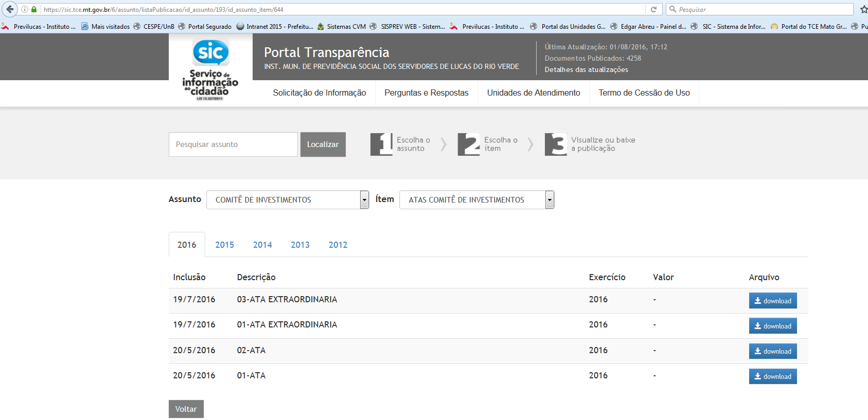Screen dimensions: 868x420
Task: Click the Voltar button
Action: (x=186, y=409)
